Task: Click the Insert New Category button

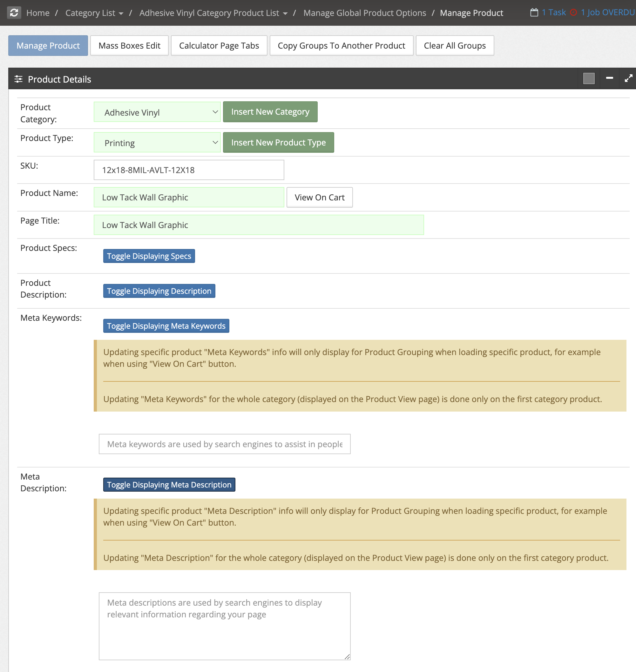Action: click(270, 112)
